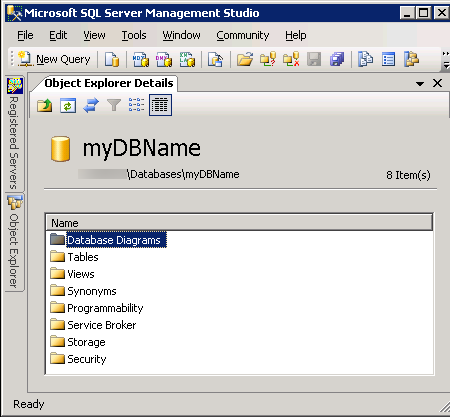Select the Programmability folder
The width and height of the screenshot is (450, 417).
[97, 308]
